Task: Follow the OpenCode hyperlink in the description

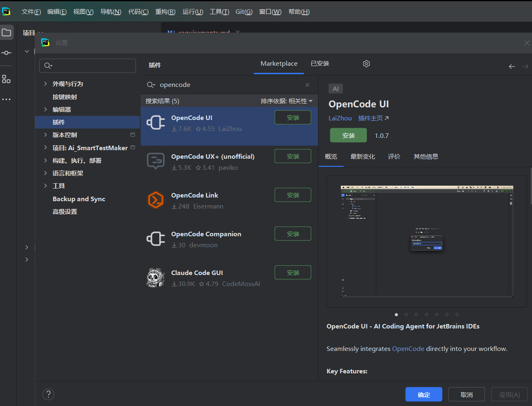Action: tap(408, 349)
